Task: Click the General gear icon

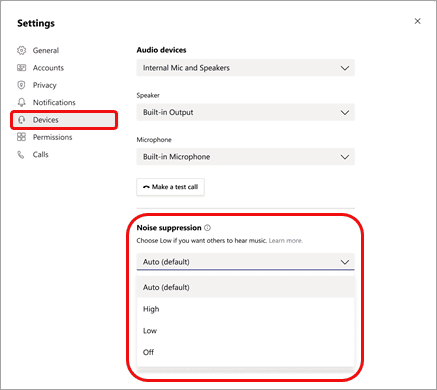Action: click(21, 50)
